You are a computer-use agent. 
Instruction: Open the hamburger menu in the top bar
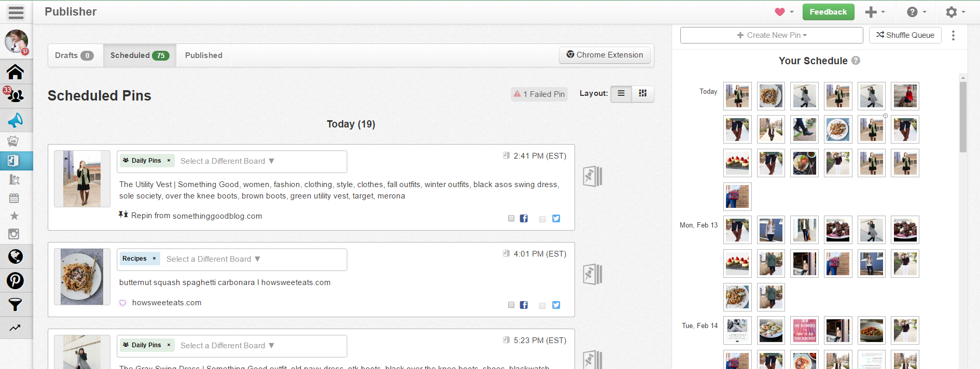[x=16, y=12]
